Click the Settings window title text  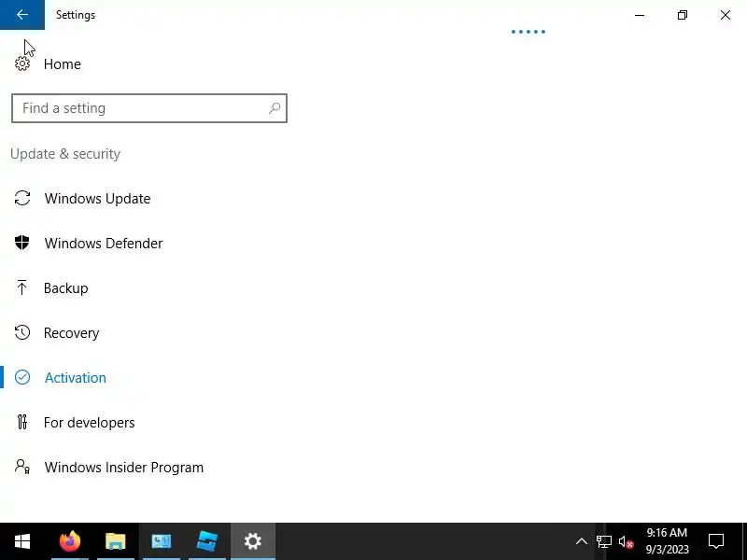[76, 15]
